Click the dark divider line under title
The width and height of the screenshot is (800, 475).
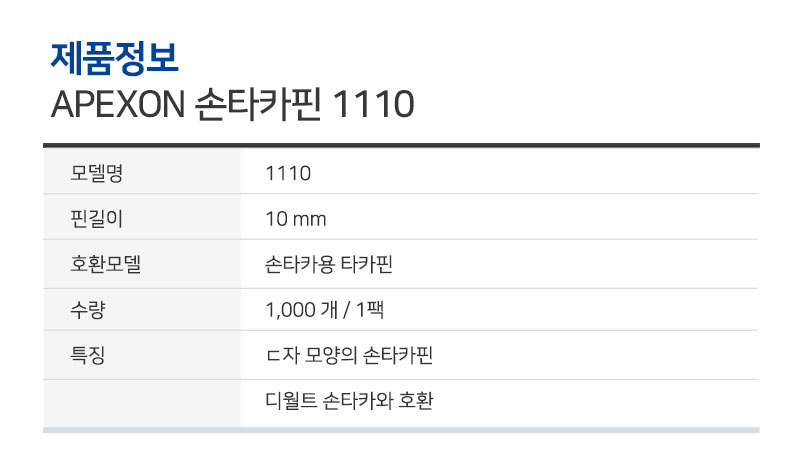click(x=401, y=145)
